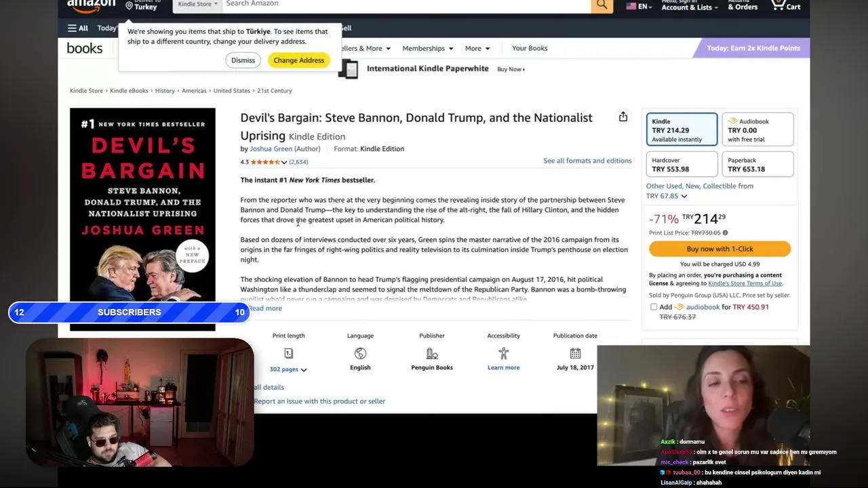Open the Cart icon
The image size is (868, 488).
click(x=786, y=5)
